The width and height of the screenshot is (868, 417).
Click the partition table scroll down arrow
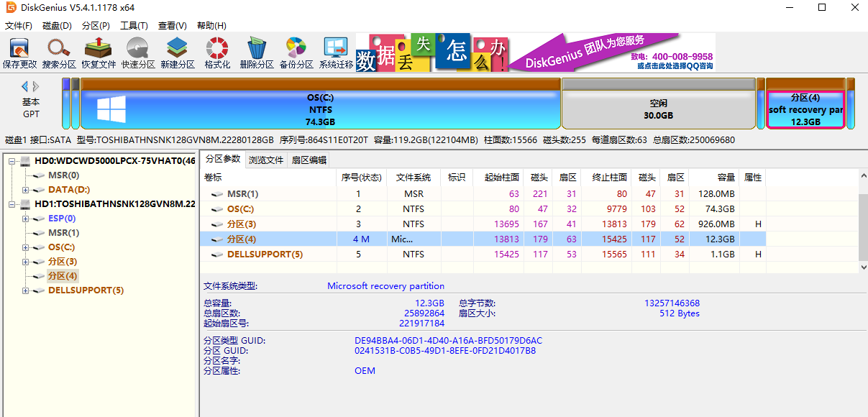pyautogui.click(x=863, y=267)
